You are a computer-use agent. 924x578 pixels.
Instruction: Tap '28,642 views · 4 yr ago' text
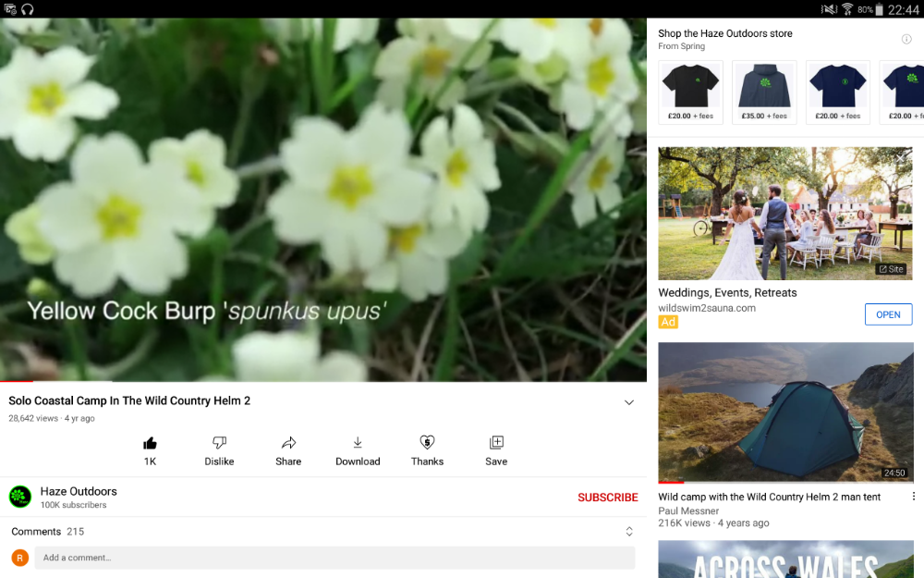point(51,418)
